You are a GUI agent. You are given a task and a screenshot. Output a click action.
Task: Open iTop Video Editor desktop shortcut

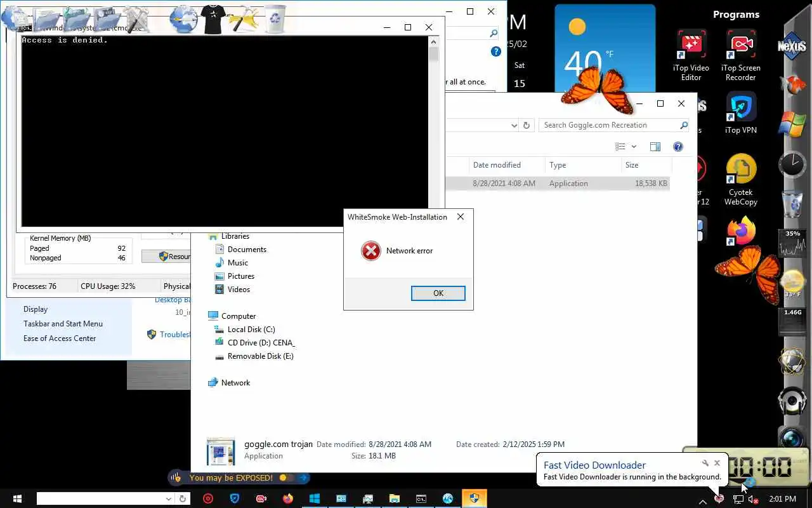(691, 56)
